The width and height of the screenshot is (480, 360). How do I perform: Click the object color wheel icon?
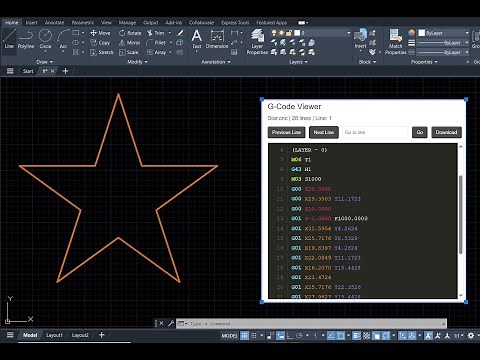(x=411, y=33)
